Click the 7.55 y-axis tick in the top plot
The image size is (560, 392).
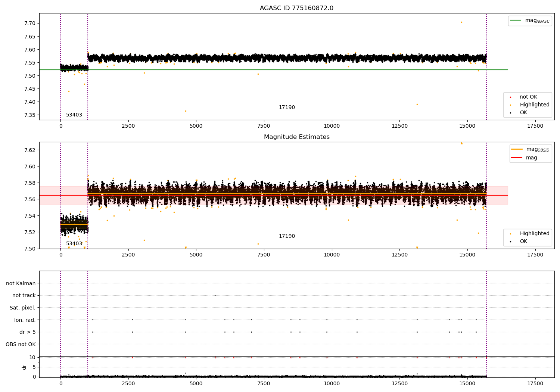click(x=30, y=63)
